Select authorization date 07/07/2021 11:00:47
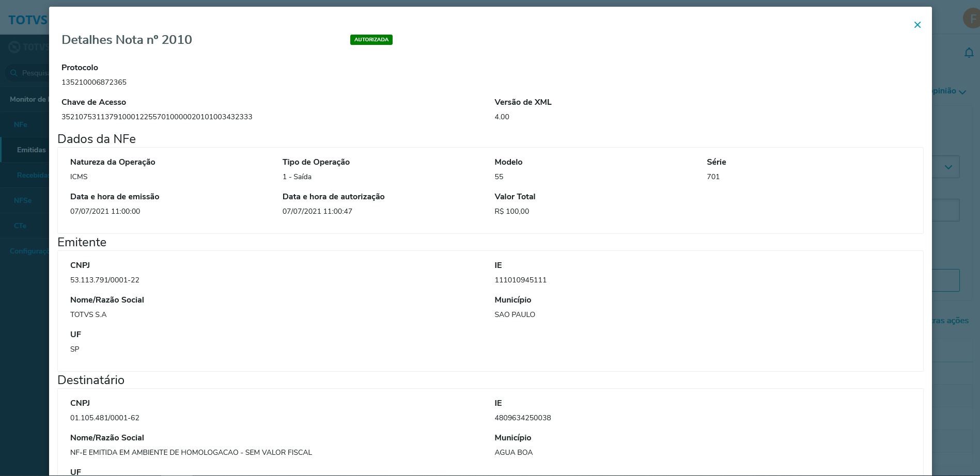The image size is (980, 476). (317, 211)
